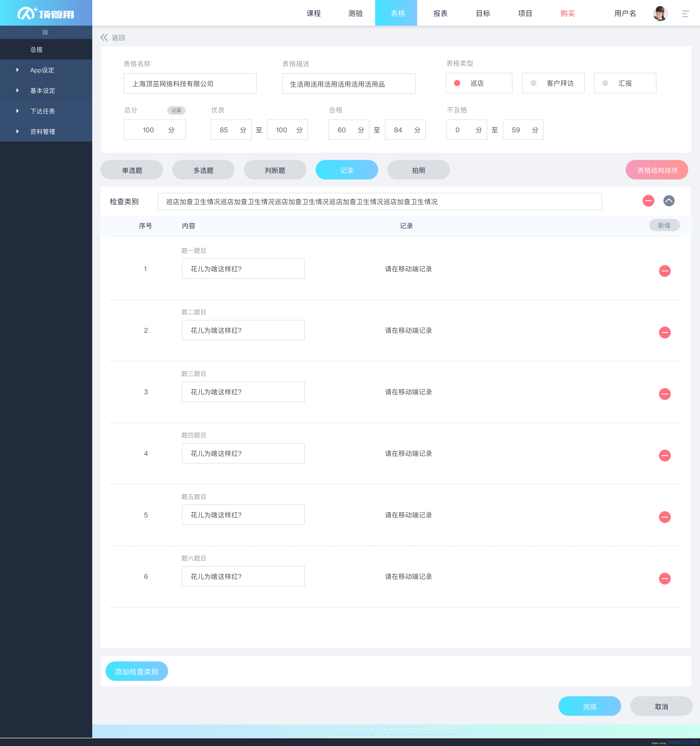Switch to the 课程 top menu
The height and width of the screenshot is (746, 700).
pyautogui.click(x=314, y=13)
